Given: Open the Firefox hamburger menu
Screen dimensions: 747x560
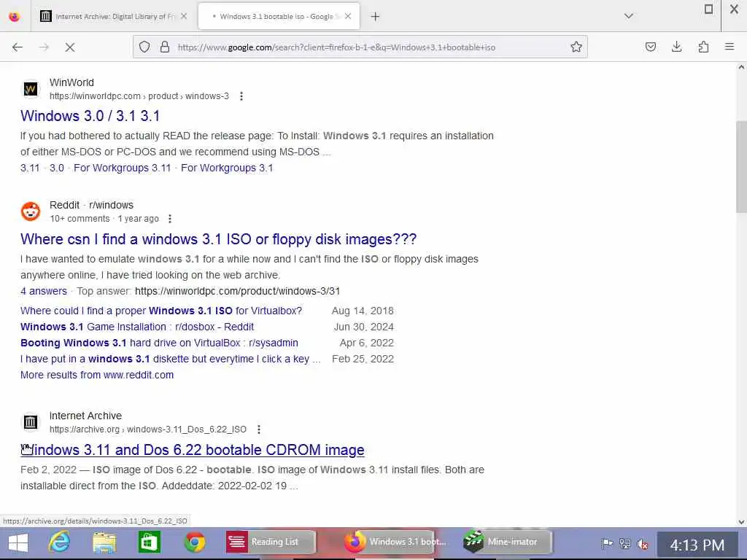Looking at the screenshot, I should (x=729, y=47).
